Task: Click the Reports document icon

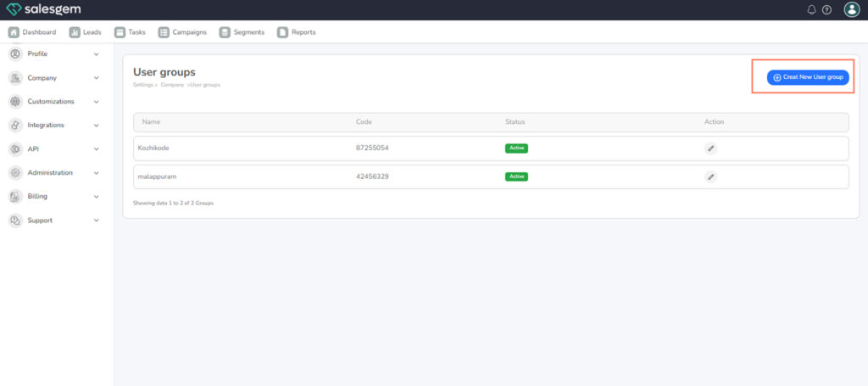Action: (x=283, y=32)
